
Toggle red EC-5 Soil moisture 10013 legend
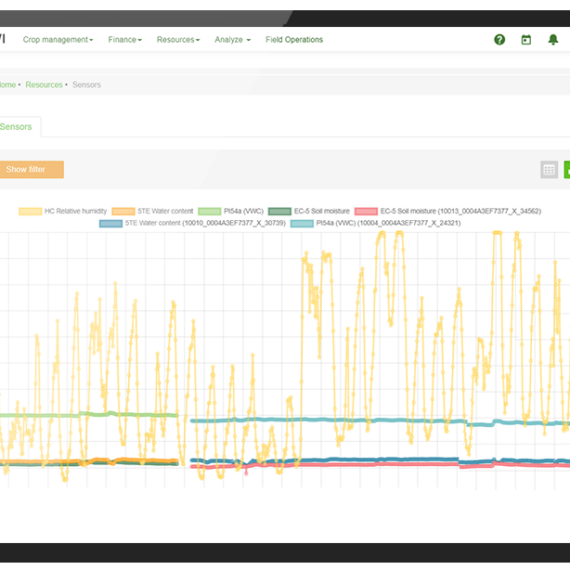click(x=448, y=211)
